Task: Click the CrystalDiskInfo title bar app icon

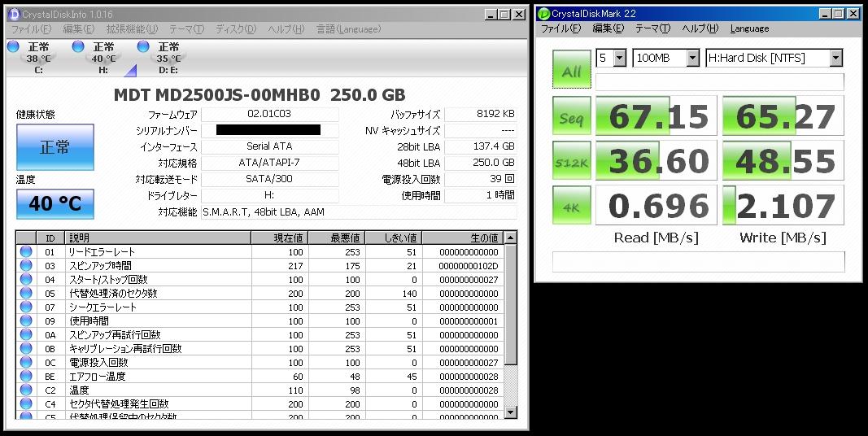Action: pyautogui.click(x=14, y=15)
